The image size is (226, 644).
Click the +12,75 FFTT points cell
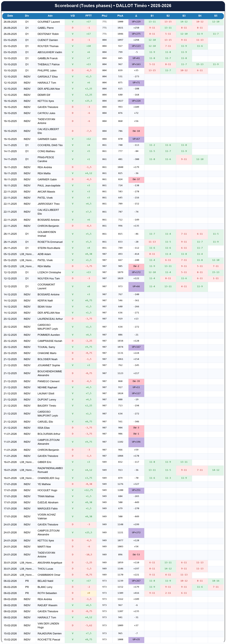point(88,490)
